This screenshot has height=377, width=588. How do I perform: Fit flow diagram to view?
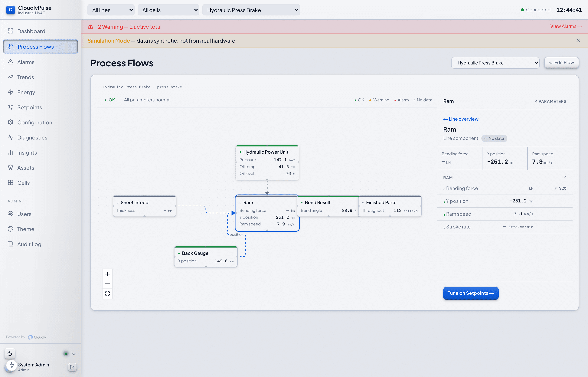(x=107, y=293)
